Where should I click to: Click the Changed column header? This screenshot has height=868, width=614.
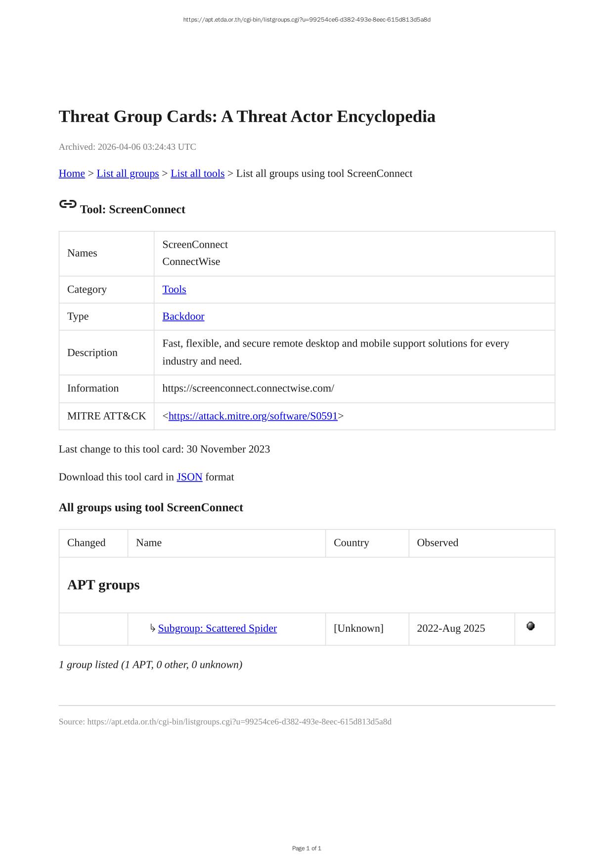click(86, 543)
